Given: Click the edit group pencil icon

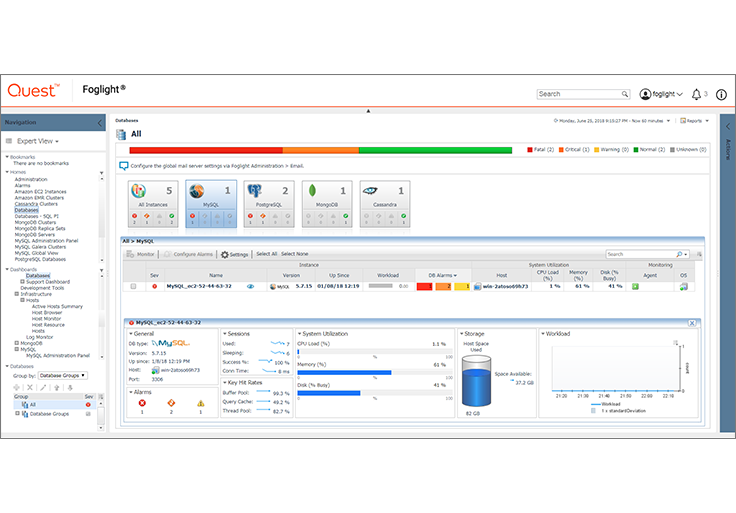Looking at the screenshot, I should (43, 387).
